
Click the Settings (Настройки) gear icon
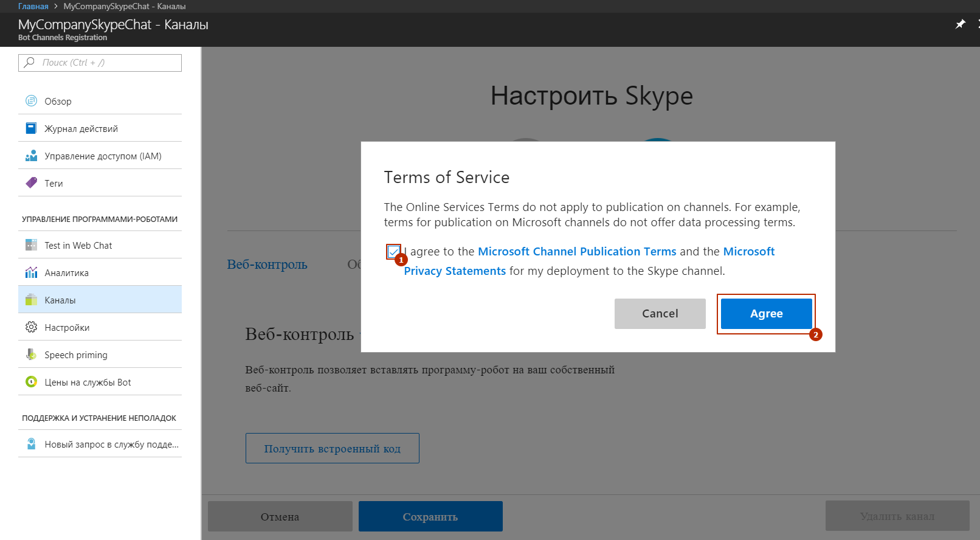[31, 327]
